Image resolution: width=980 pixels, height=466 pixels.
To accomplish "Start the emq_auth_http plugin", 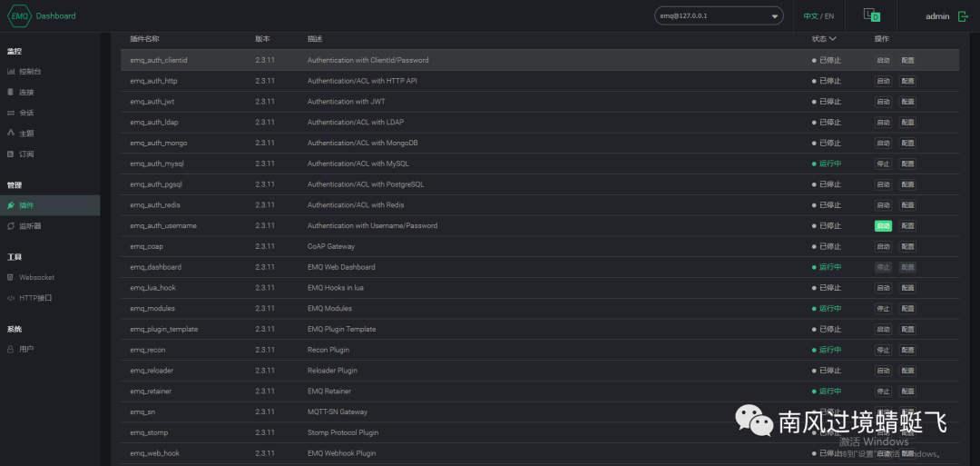I will [883, 81].
